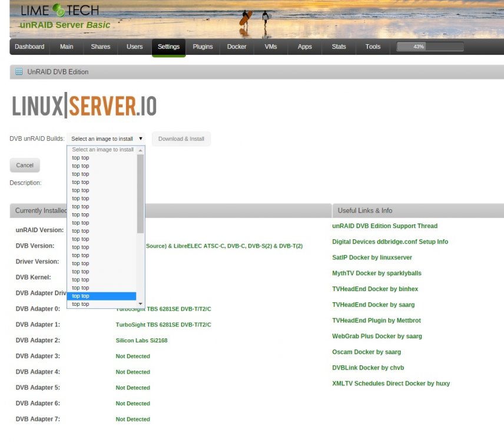
Task: Click the unRAID Version label
Action: coord(39,230)
